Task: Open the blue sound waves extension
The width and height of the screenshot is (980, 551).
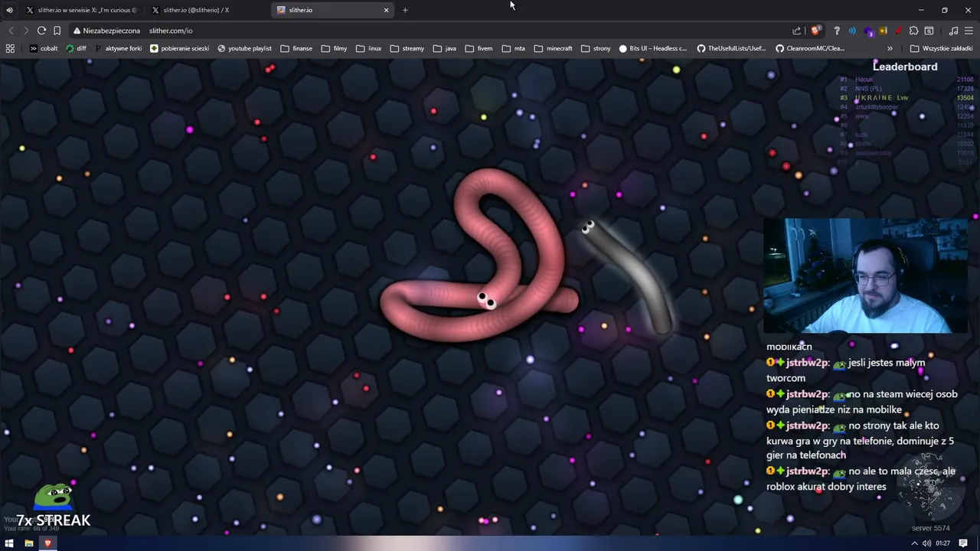Action: pos(852,31)
